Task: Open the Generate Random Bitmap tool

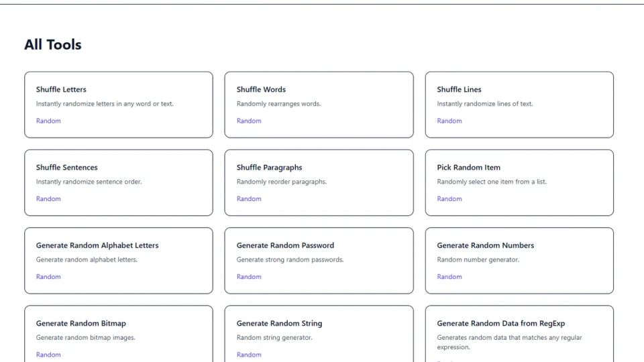Action: pos(80,323)
